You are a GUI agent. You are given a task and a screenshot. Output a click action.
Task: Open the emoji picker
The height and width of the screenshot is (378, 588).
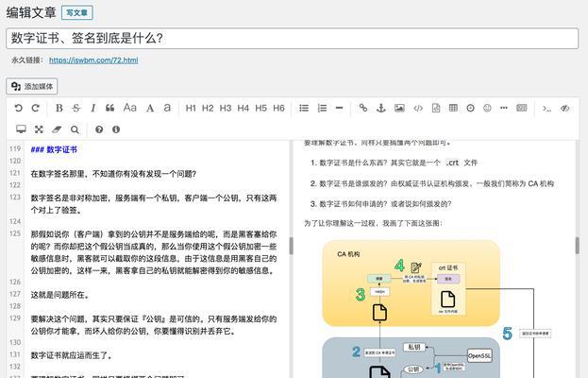[487, 108]
